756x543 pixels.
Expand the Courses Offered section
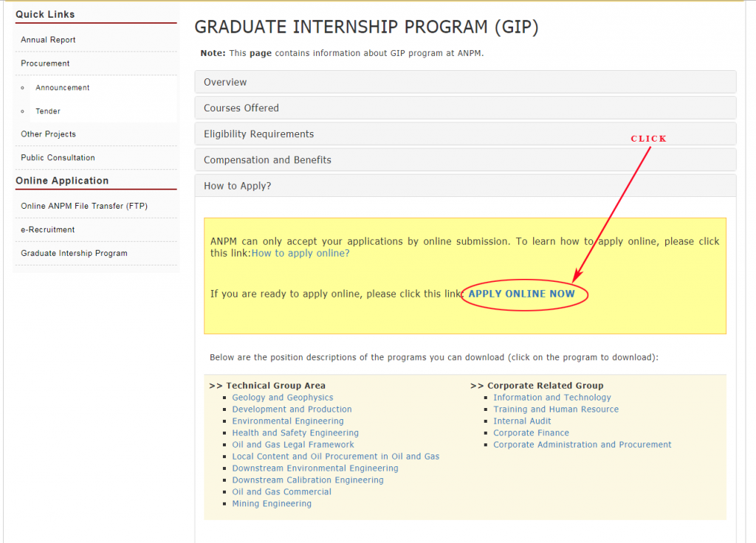point(241,108)
